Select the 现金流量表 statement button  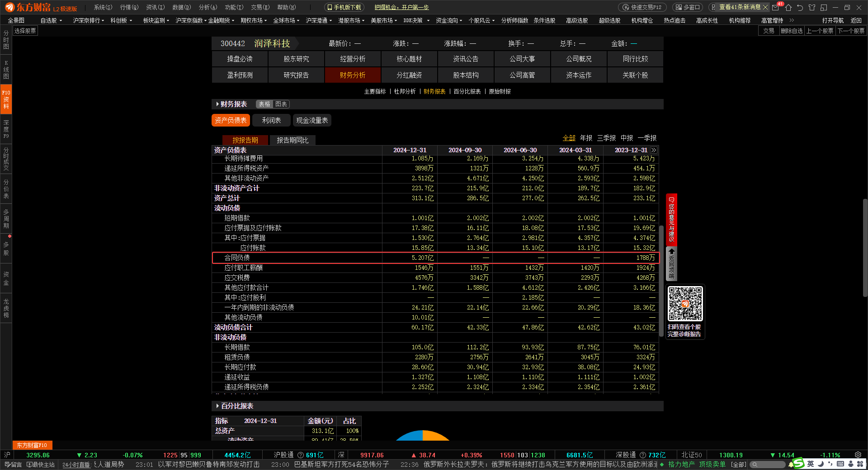312,120
